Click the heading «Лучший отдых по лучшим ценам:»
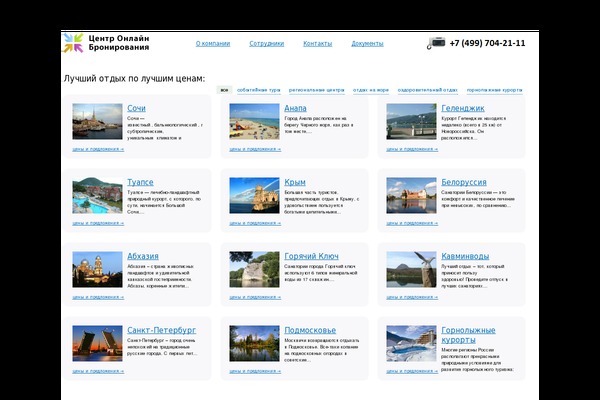 pos(134,78)
